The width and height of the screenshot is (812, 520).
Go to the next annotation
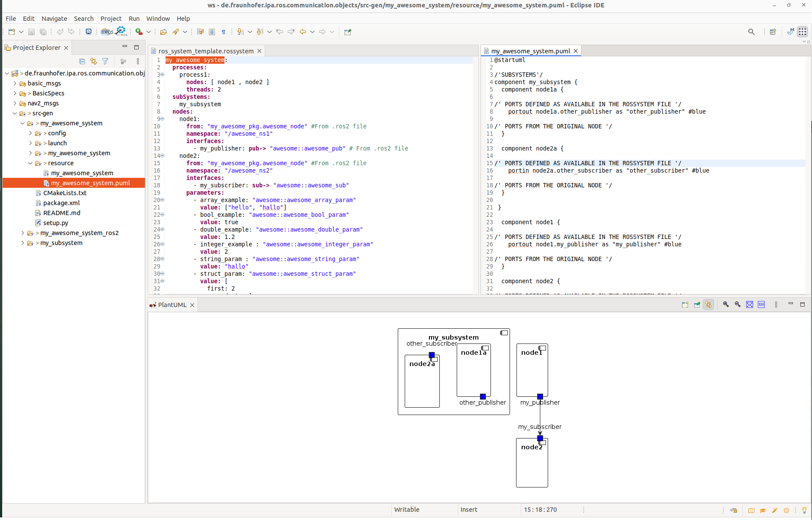click(240, 32)
